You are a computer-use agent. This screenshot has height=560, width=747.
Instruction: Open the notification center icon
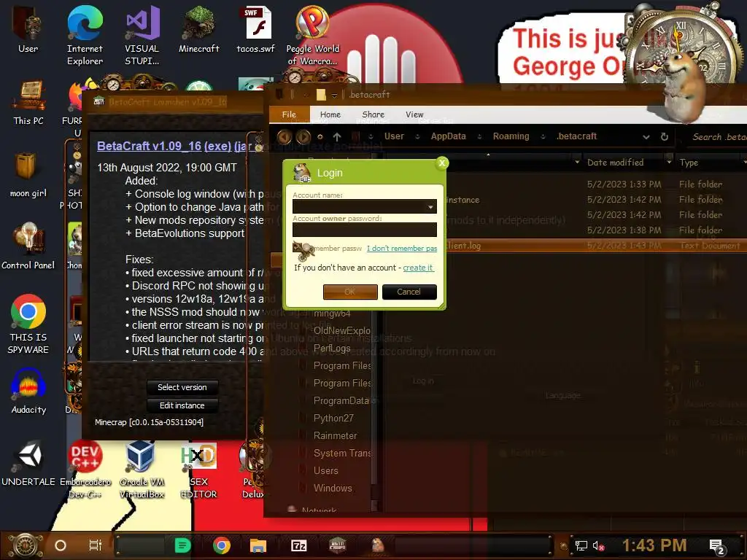[717, 547]
